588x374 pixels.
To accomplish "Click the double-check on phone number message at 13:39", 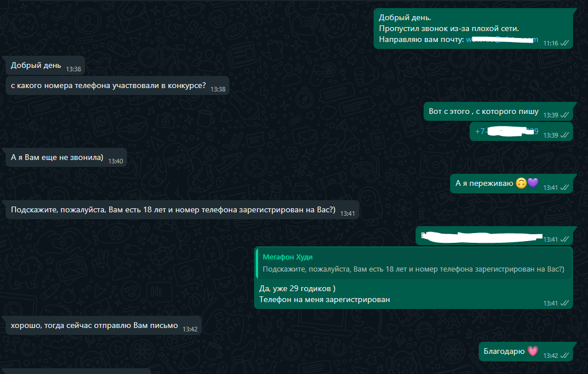I will pos(564,135).
